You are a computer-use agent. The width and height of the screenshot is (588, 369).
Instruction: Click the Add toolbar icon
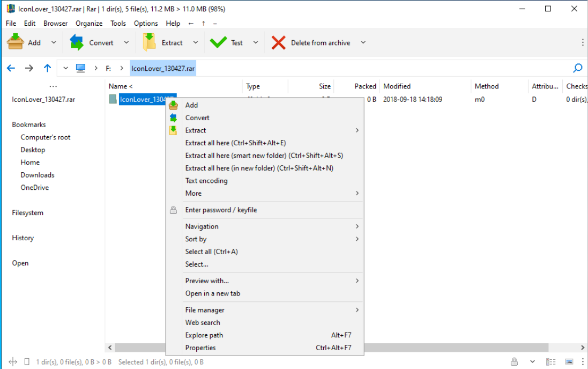15,42
